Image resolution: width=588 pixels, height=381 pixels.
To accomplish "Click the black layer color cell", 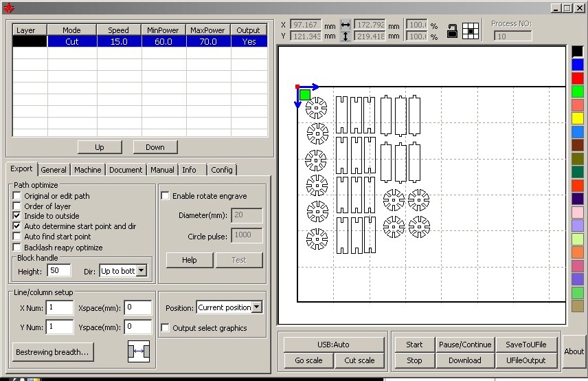I will click(30, 41).
